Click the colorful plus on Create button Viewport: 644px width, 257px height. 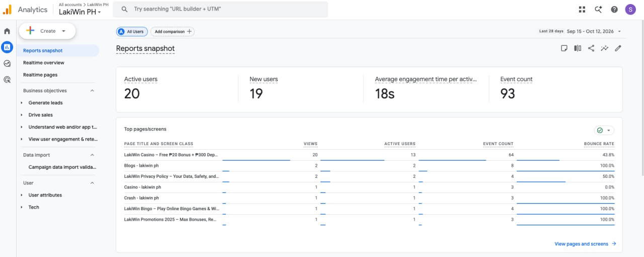point(30,31)
